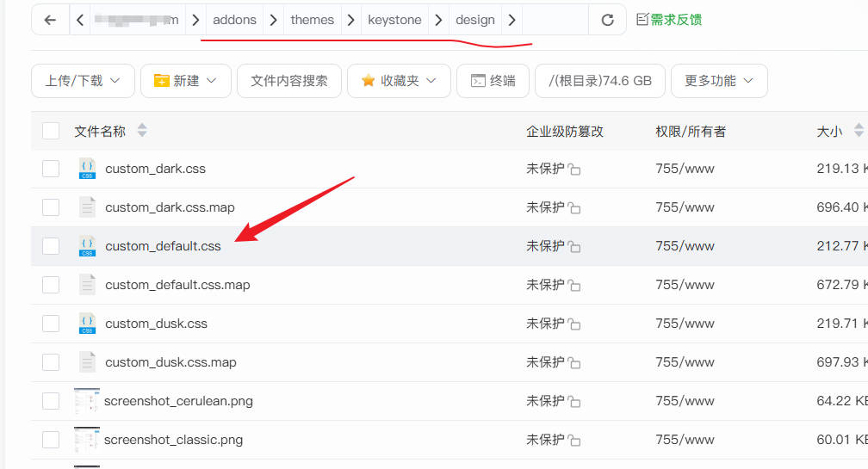Image resolution: width=868 pixels, height=469 pixels.
Task: Click the refresh directory icon
Action: [608, 20]
